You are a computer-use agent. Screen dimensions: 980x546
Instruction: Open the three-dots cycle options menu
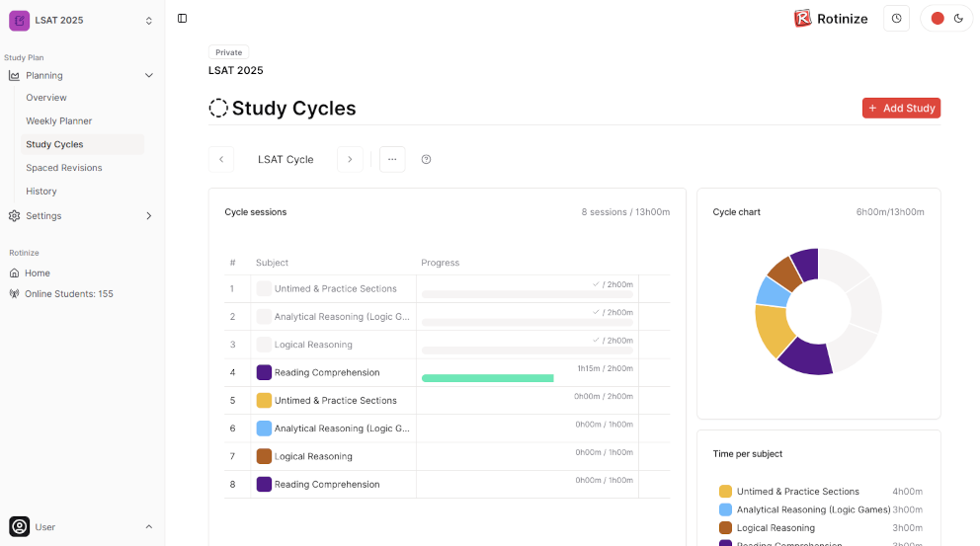point(392,160)
